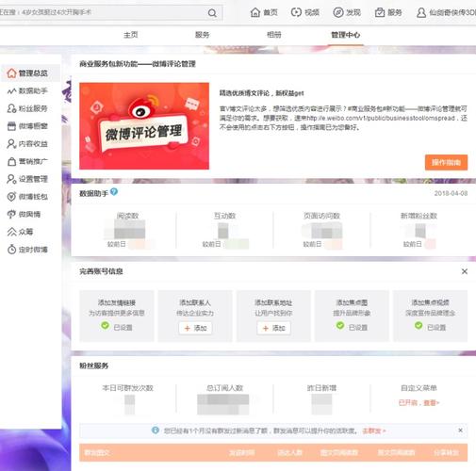
Task: Open the 首页 home icon in top bar
Action: click(x=255, y=12)
